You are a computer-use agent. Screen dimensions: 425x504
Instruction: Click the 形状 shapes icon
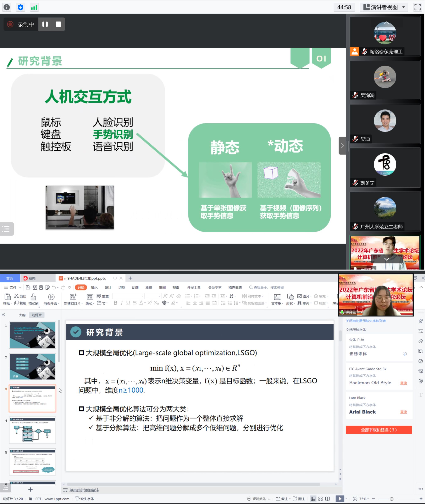290,297
